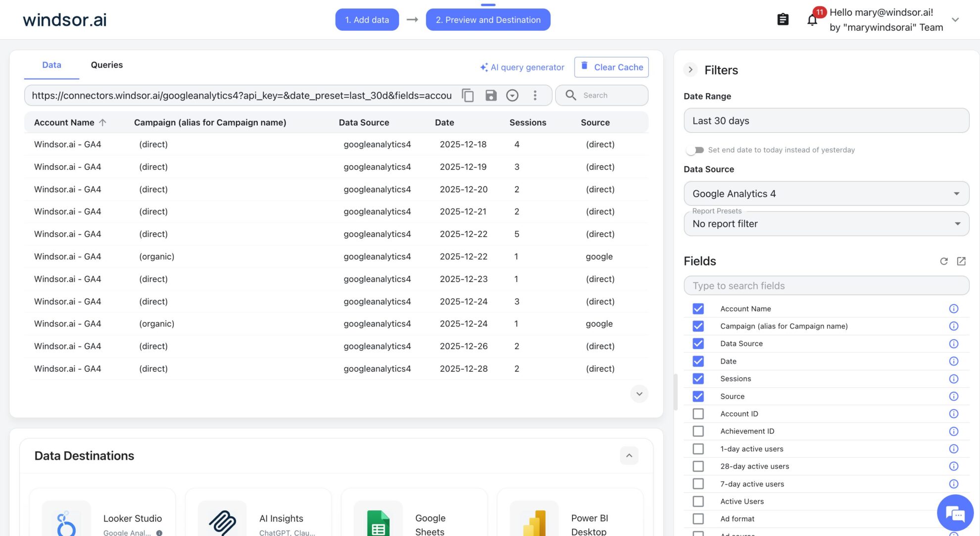Uncheck the Account Name field
The image size is (980, 536).
(x=698, y=309)
